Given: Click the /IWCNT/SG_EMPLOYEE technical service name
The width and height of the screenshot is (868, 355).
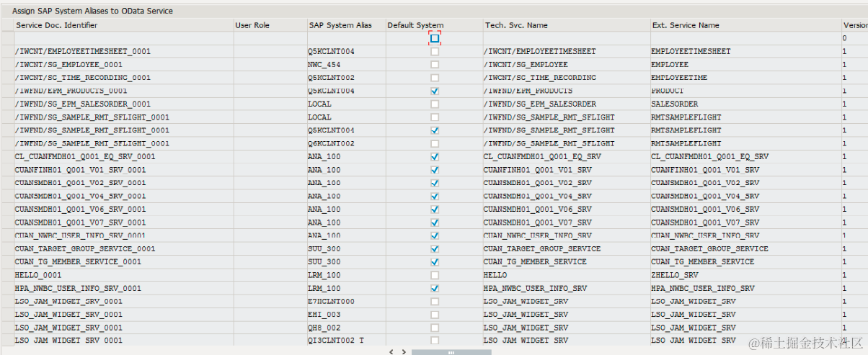Looking at the screenshot, I should coord(567,65).
